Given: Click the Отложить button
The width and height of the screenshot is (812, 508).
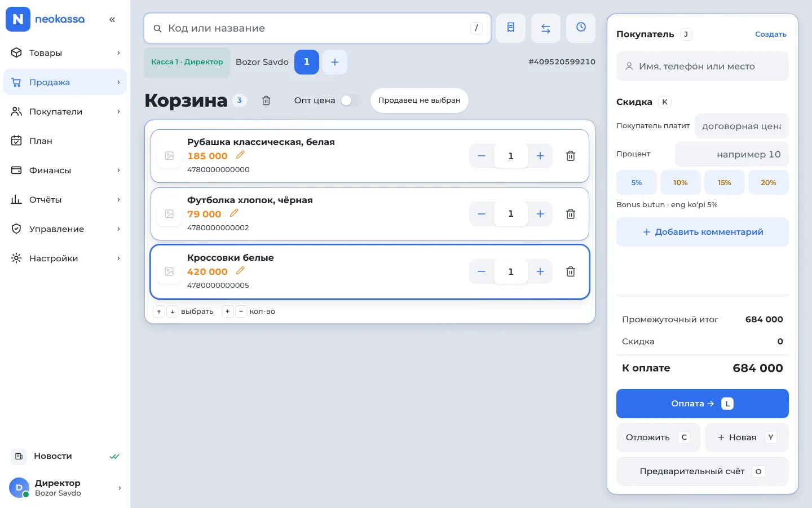Looking at the screenshot, I should [x=658, y=437].
